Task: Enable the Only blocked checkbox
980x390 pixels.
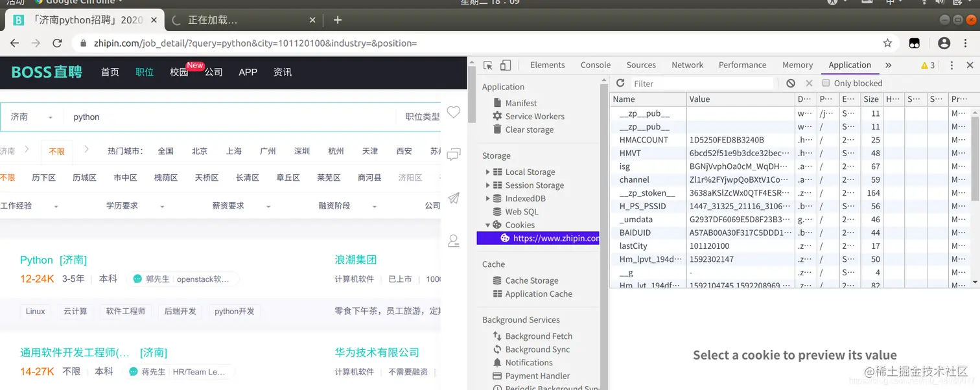Action: (826, 83)
